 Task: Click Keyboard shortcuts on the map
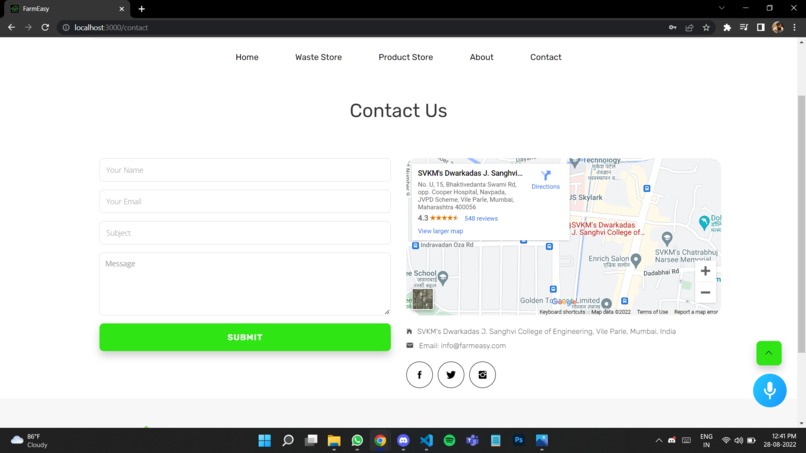coord(562,312)
